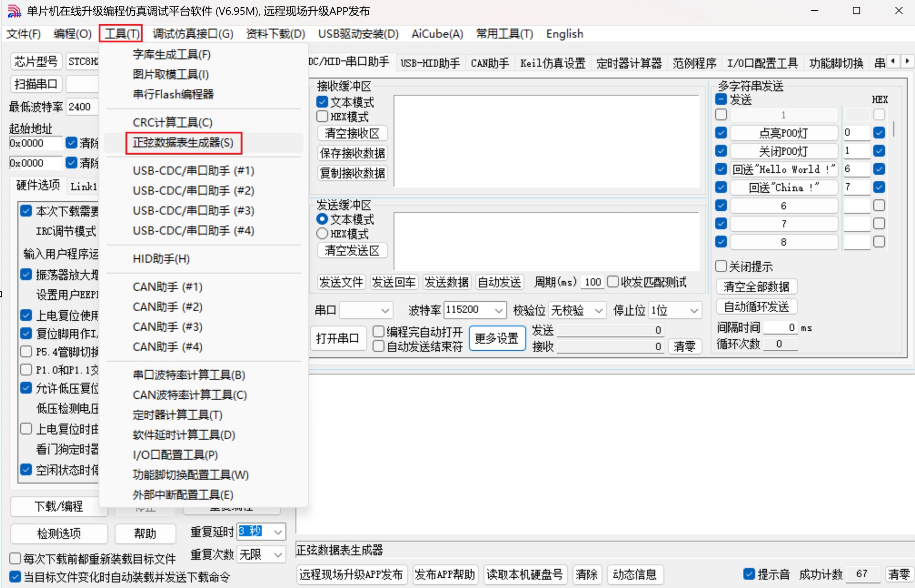Image resolution: width=915 pixels, height=588 pixels.
Task: Click 远程现场升级APP发布 button
Action: coord(351,574)
